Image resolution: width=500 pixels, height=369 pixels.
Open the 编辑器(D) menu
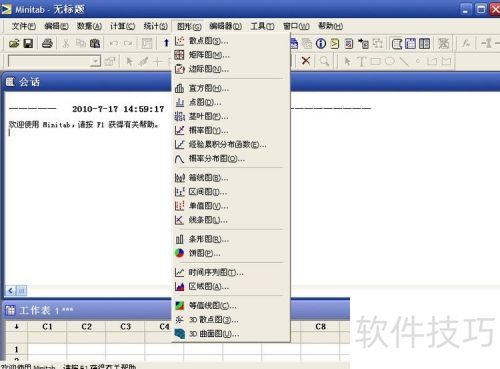click(x=226, y=26)
